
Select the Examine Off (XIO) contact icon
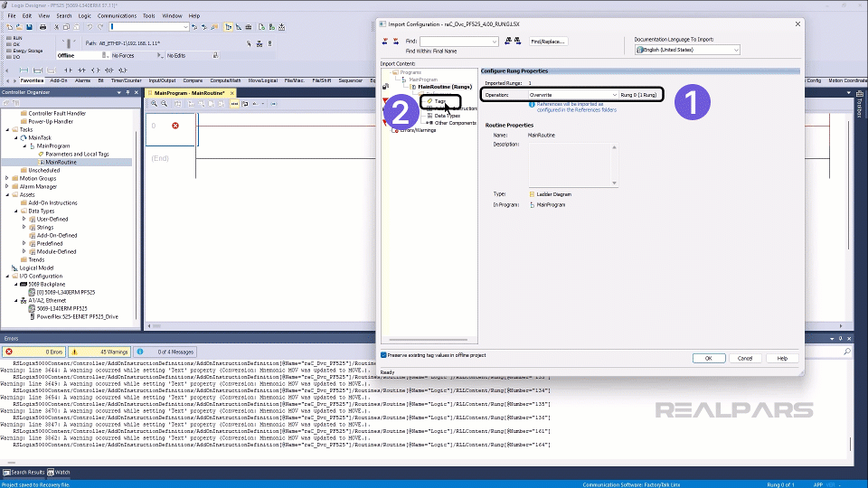coord(81,70)
